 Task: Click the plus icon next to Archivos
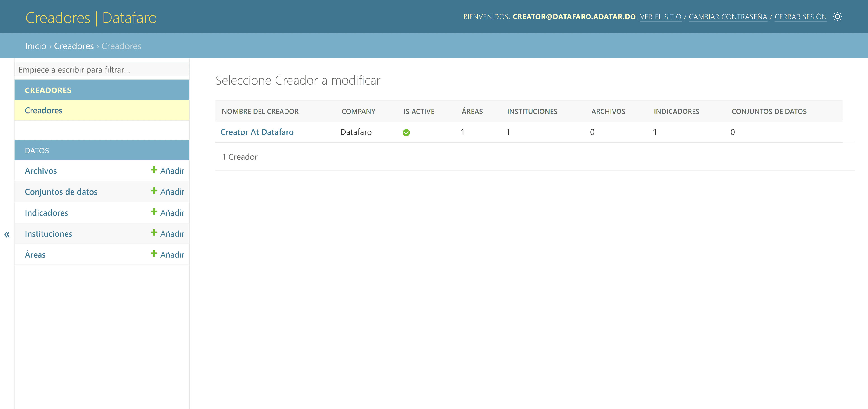[154, 170]
